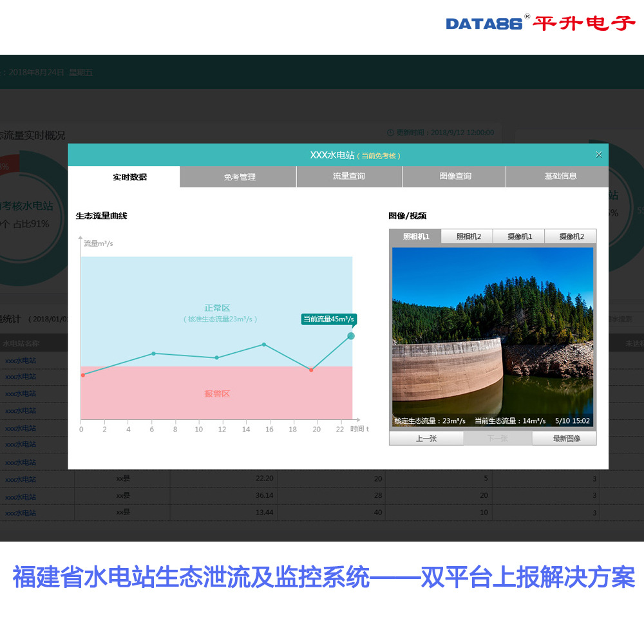Open the last xxx水电站 link in the background list
644x644 pixels.
click(x=21, y=513)
